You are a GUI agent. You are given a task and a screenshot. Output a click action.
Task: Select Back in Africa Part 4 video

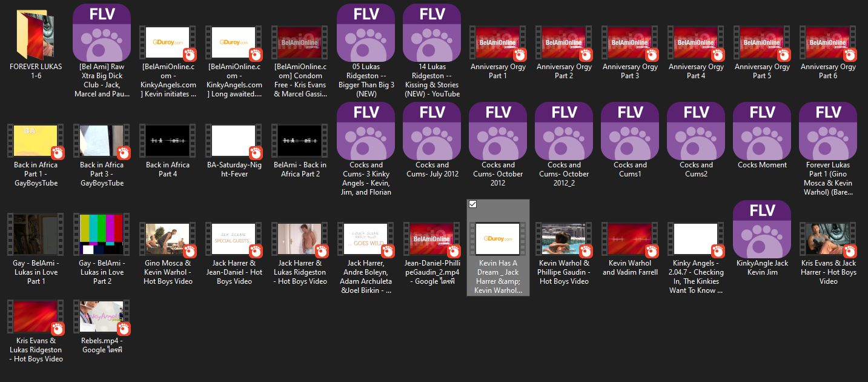(168, 141)
